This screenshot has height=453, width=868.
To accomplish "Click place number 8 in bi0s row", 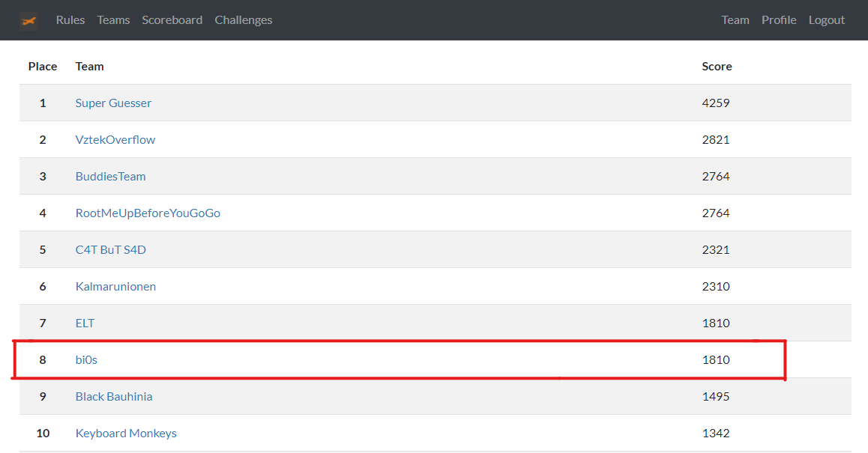I will (x=43, y=359).
